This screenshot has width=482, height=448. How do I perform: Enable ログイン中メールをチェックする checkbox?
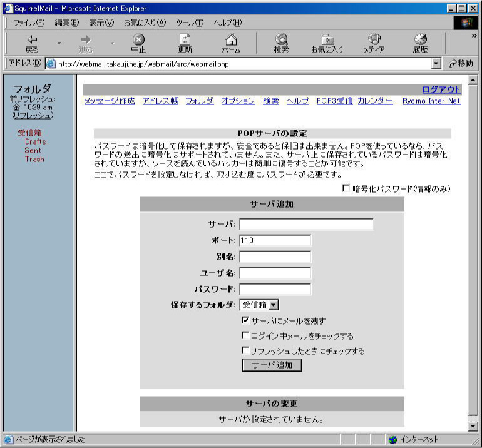point(245,335)
